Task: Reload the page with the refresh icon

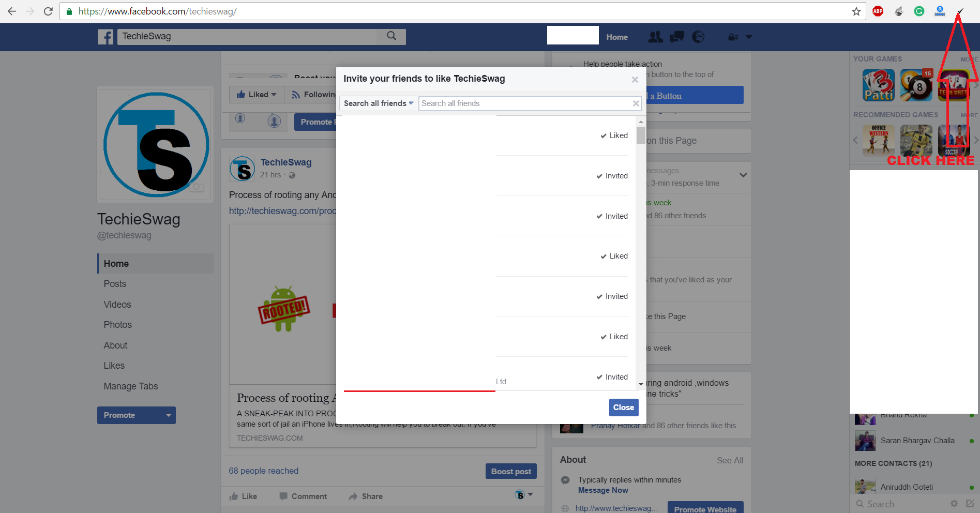Action: coord(48,11)
